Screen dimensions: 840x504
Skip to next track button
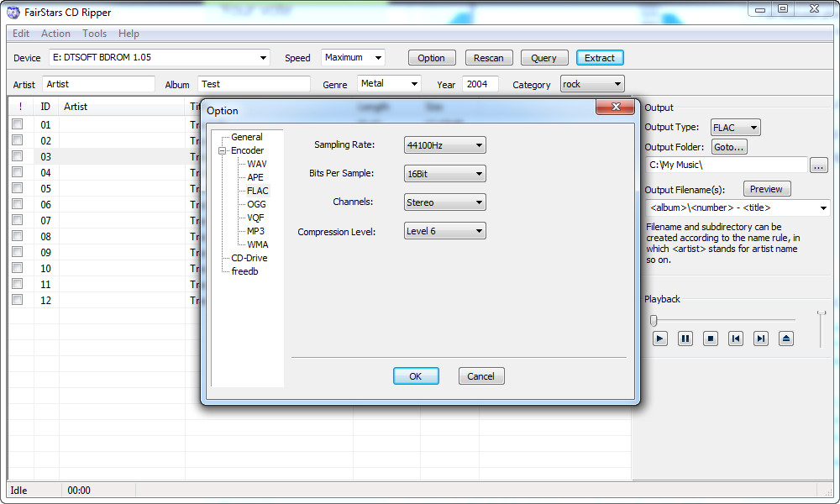761,339
